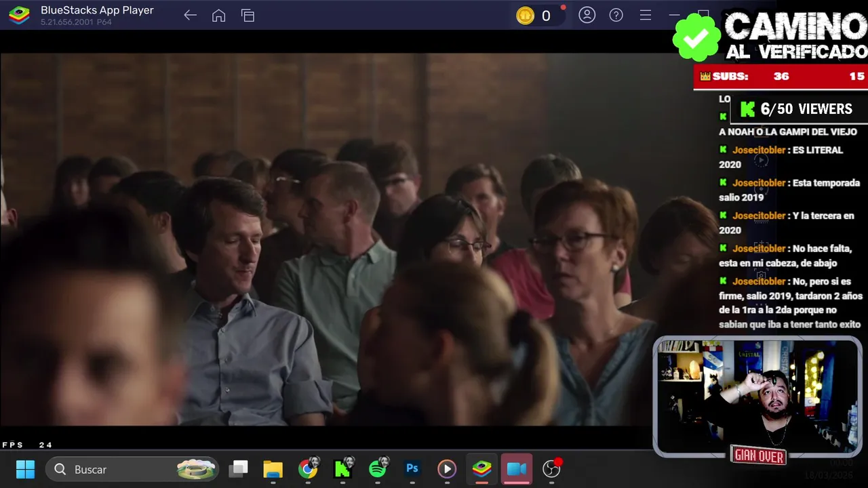Click the 'ES LITERAL 2020' chat message

click(x=781, y=157)
